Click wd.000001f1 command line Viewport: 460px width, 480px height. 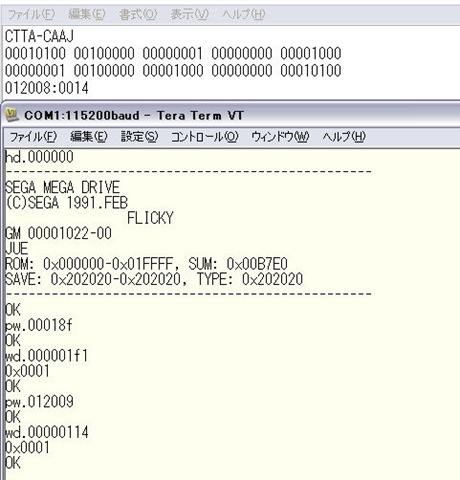pyautogui.click(x=47, y=356)
